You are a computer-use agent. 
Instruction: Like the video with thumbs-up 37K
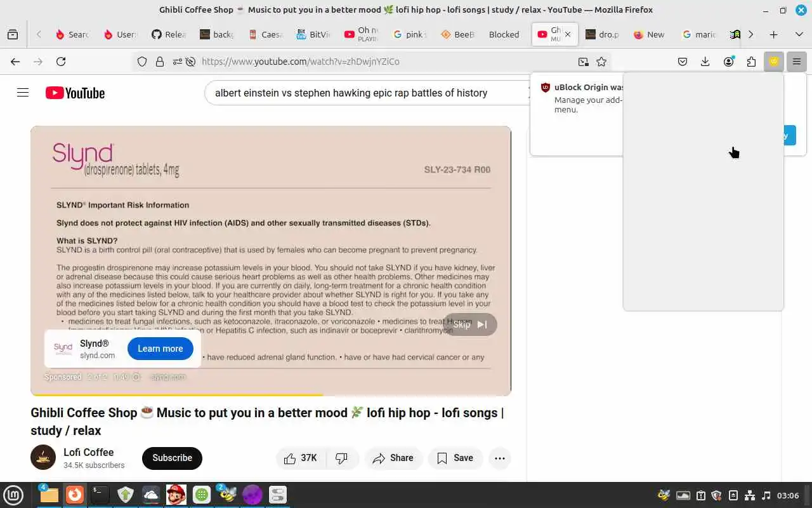(x=301, y=458)
